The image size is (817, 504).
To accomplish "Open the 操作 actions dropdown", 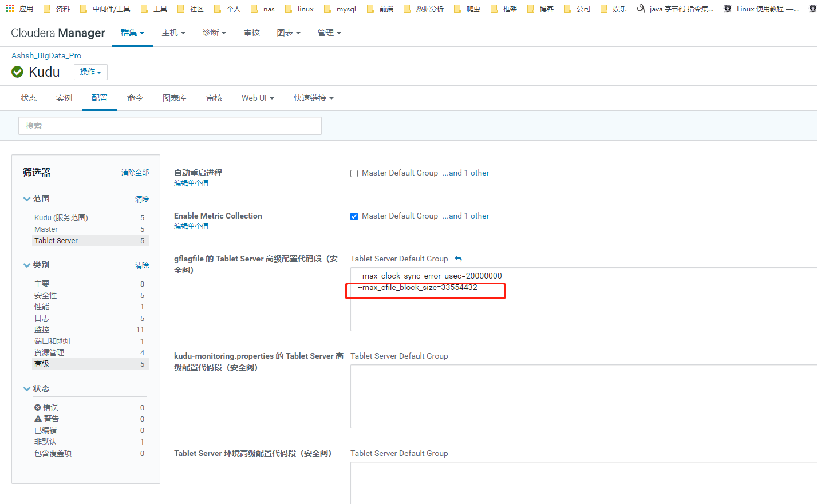I will [x=90, y=72].
